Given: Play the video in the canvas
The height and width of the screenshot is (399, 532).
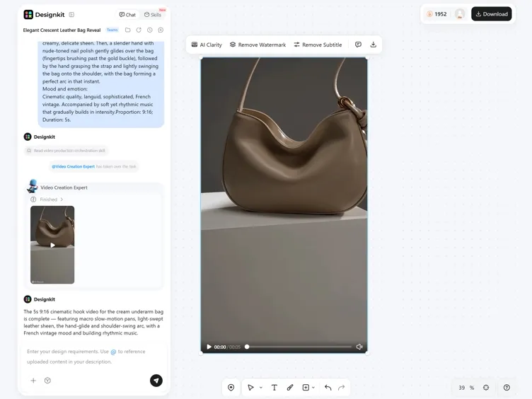Looking at the screenshot, I should point(209,347).
